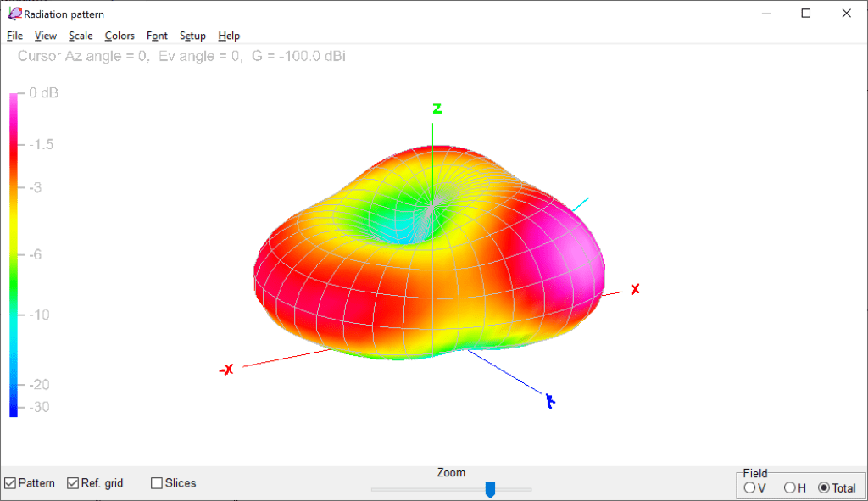Open the Colors menu

click(120, 36)
